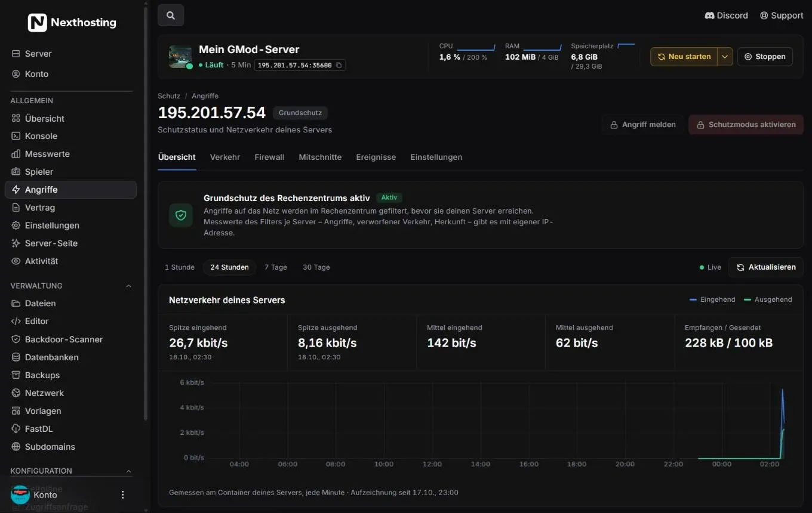This screenshot has height=513, width=812.
Task: Collapse the KONFIGURATION section
Action: (x=128, y=471)
